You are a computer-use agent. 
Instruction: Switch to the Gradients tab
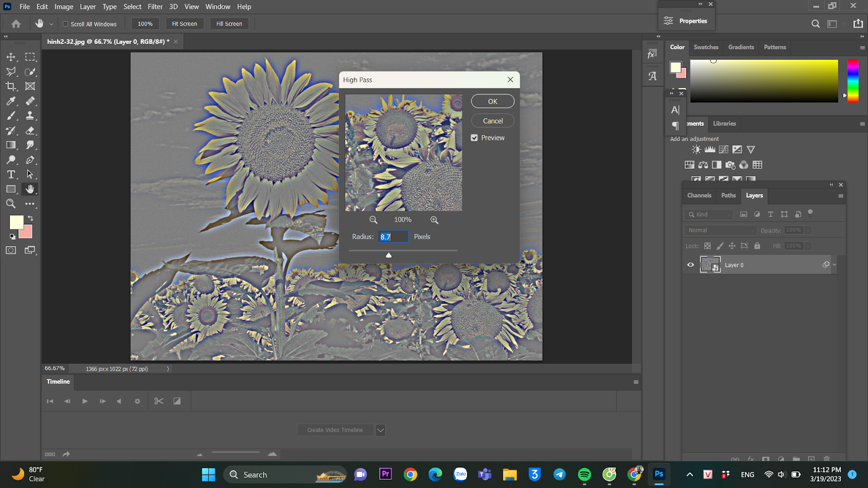pos(741,47)
